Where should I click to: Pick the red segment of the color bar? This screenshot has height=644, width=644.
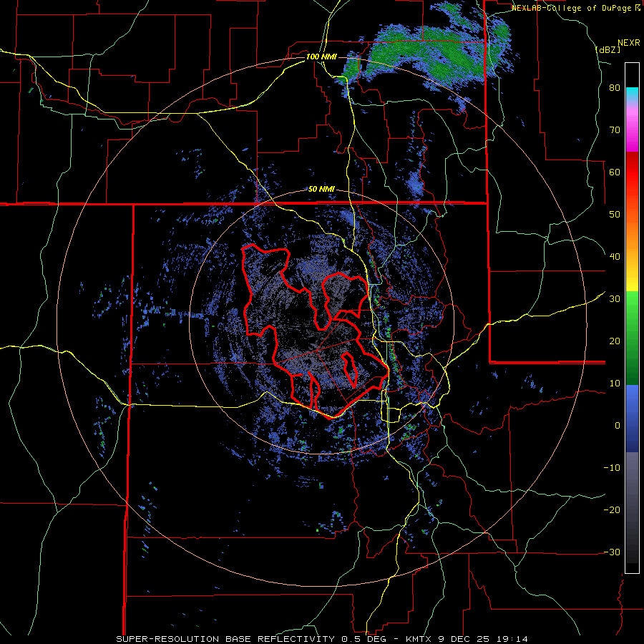(x=632, y=172)
